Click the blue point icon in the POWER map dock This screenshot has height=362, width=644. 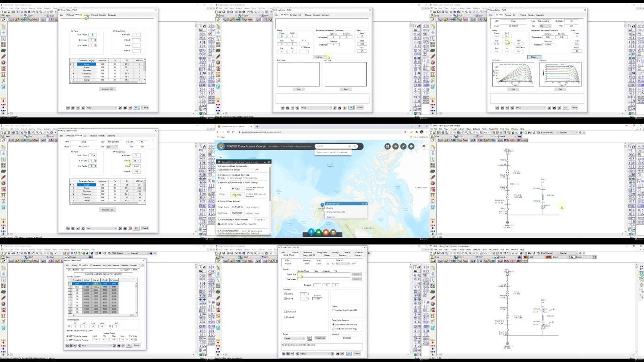click(311, 232)
